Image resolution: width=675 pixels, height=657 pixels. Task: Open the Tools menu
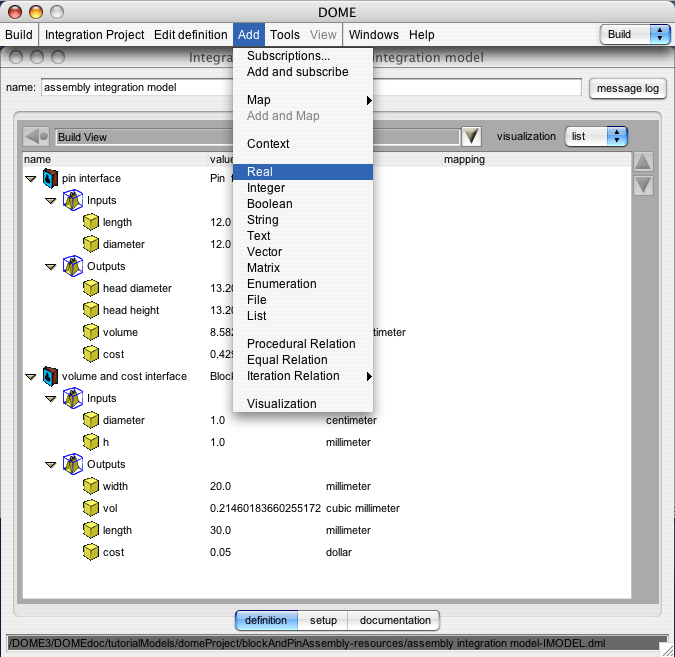tap(285, 34)
